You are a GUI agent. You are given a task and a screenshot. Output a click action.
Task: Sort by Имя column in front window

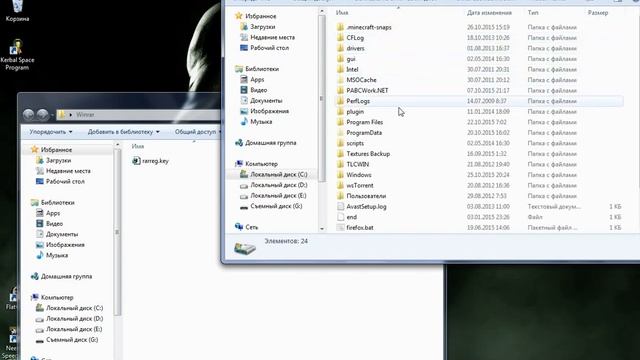pos(342,13)
